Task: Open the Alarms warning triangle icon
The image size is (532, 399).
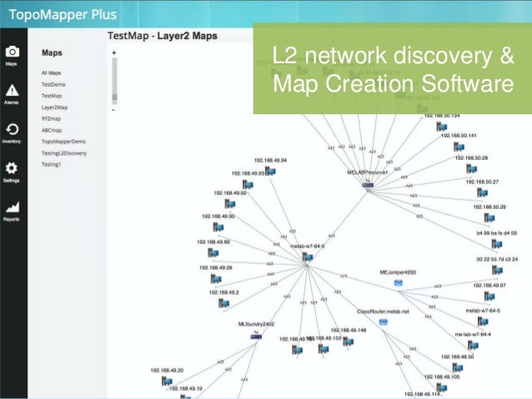Action: pyautogui.click(x=13, y=90)
